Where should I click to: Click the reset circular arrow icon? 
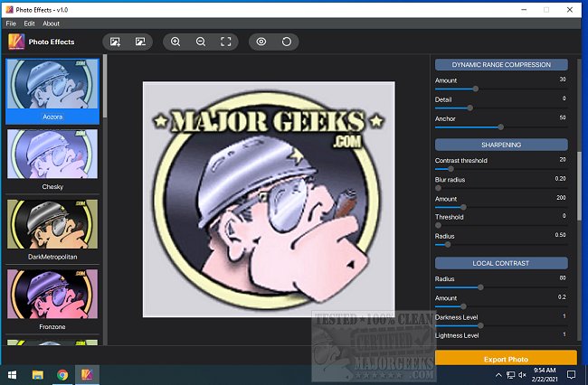coord(287,42)
